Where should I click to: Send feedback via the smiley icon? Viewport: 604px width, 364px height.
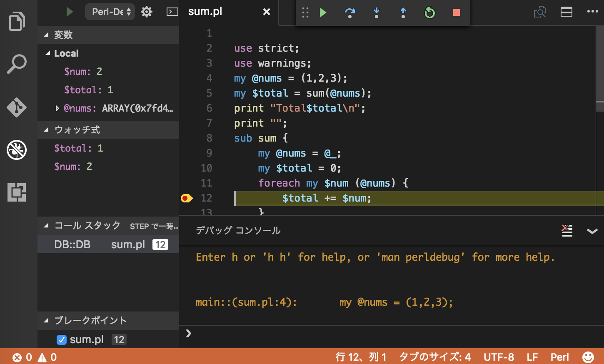point(588,357)
